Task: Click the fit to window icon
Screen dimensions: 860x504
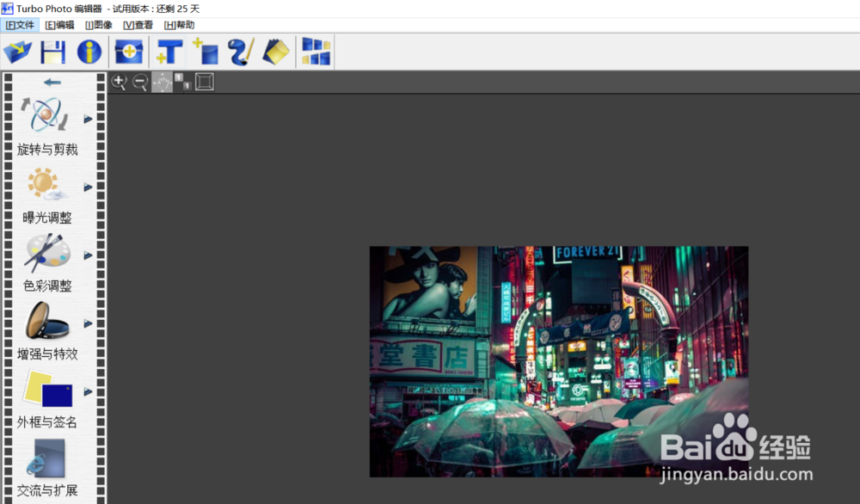Action: click(205, 83)
